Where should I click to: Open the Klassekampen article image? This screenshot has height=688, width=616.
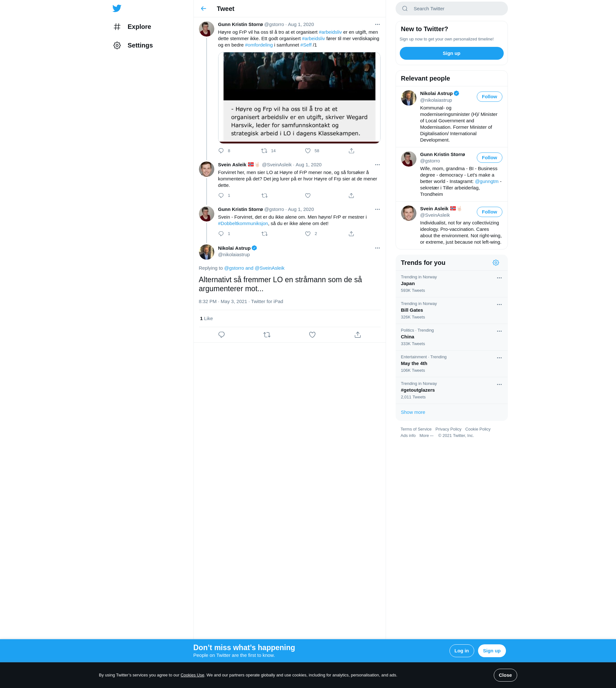(299, 98)
